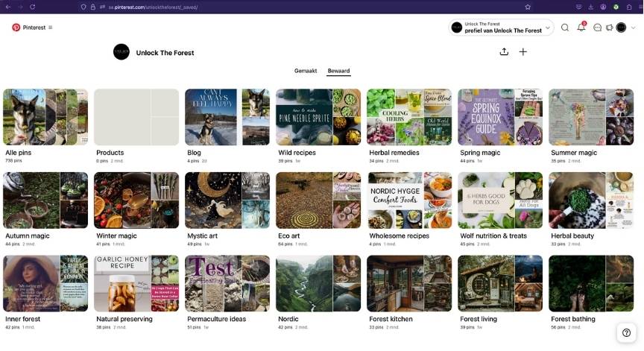Open the Wild recipes board

pos(318,117)
